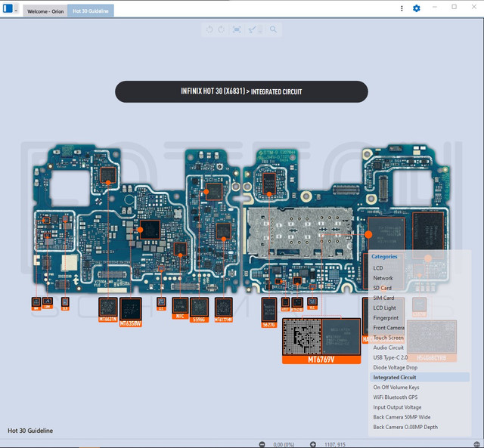Switch to the Welcome - Orion tab
The height and width of the screenshot is (448, 484).
click(45, 11)
